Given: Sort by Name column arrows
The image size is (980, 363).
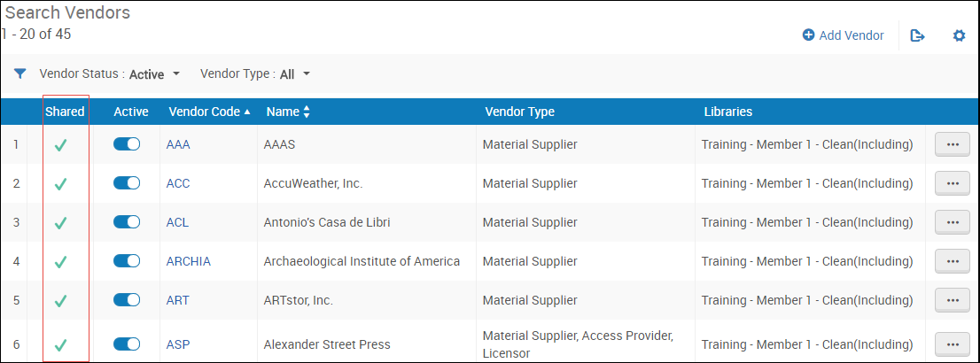Looking at the screenshot, I should coord(307,112).
